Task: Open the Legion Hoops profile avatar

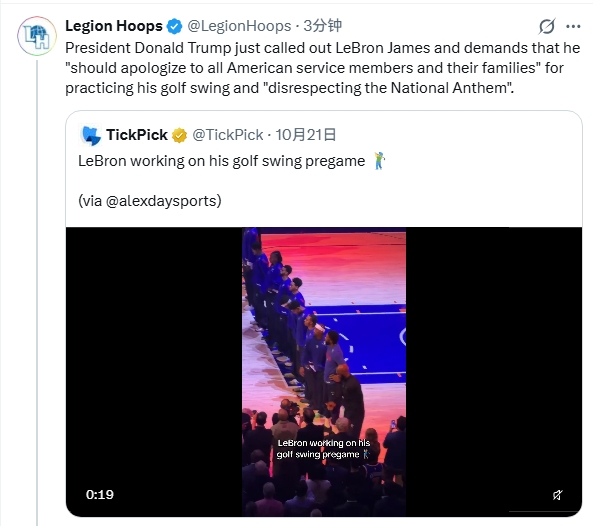Action: pyautogui.click(x=37, y=36)
